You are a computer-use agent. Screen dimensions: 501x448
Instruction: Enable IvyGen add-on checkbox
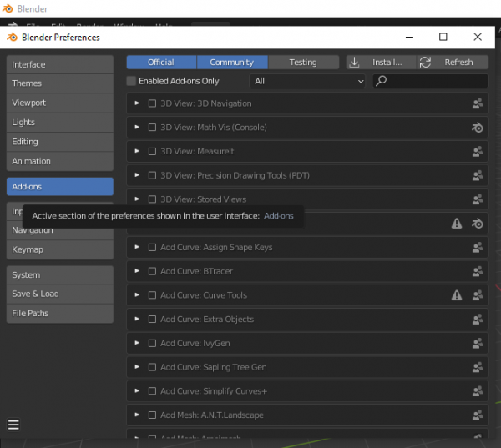[153, 343]
